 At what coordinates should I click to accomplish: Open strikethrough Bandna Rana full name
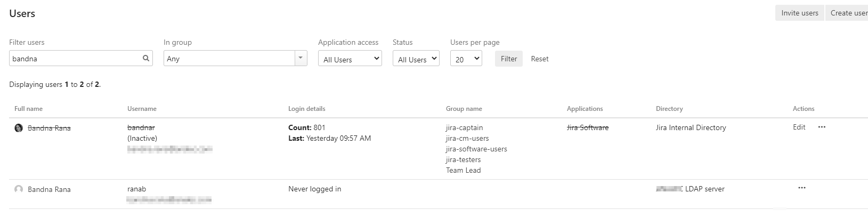click(49, 128)
